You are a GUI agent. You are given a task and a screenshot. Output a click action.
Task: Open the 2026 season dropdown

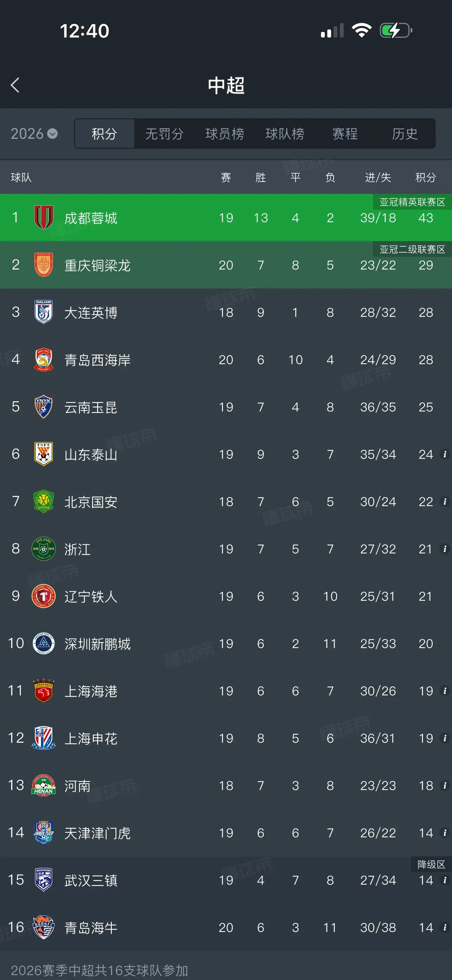(34, 134)
